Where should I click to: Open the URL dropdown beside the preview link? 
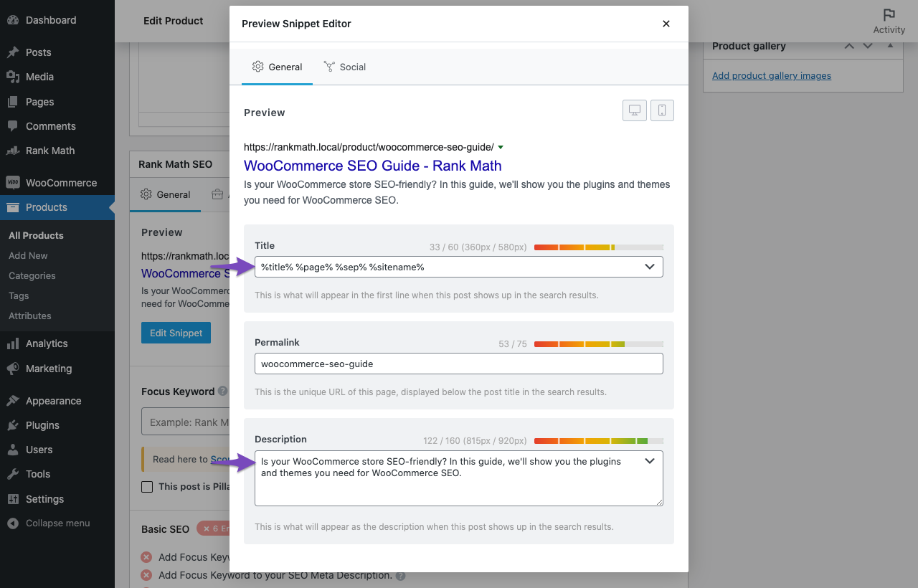pyautogui.click(x=501, y=146)
